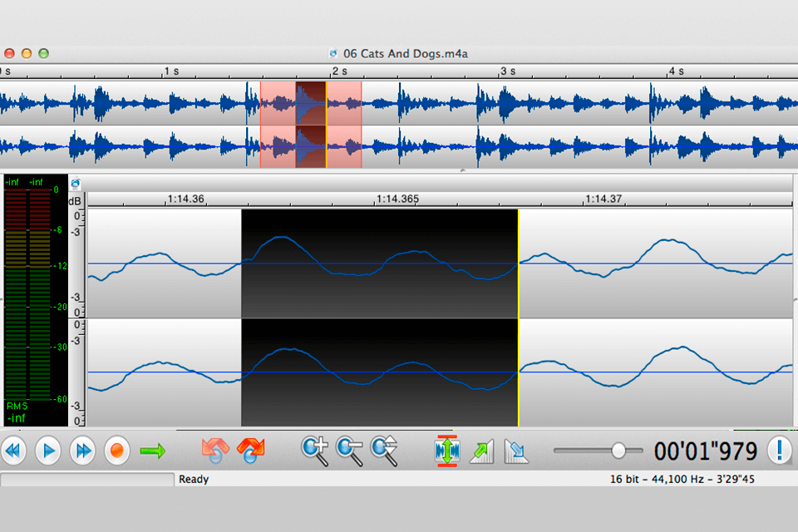Image resolution: width=798 pixels, height=532 pixels.
Task: Click the Ready status text
Action: pos(194,479)
